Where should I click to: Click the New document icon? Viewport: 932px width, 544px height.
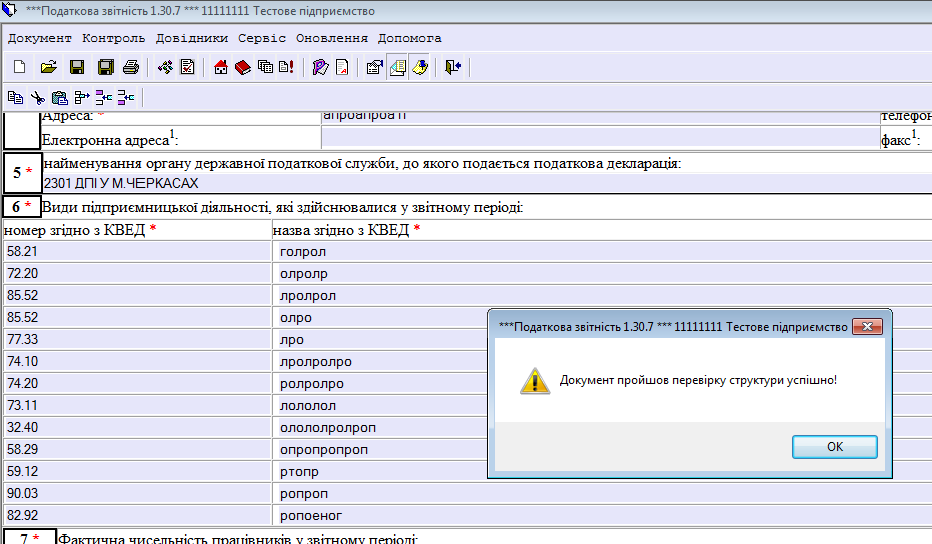click(x=19, y=68)
